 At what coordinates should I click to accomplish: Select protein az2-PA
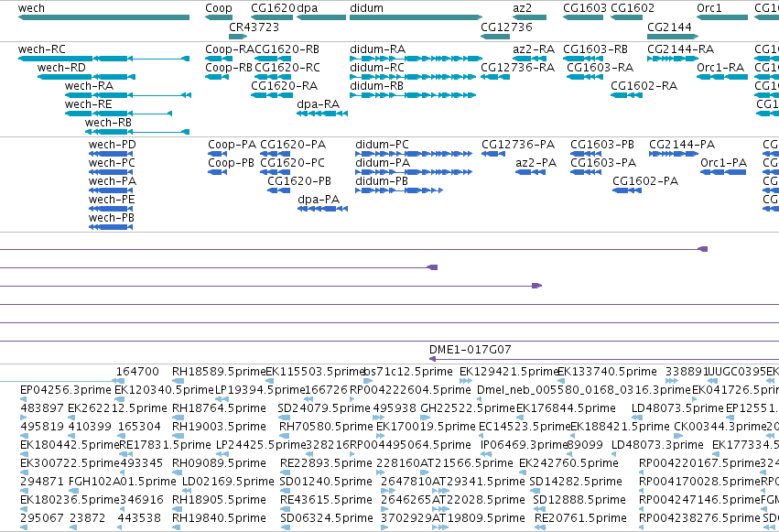[x=531, y=172]
